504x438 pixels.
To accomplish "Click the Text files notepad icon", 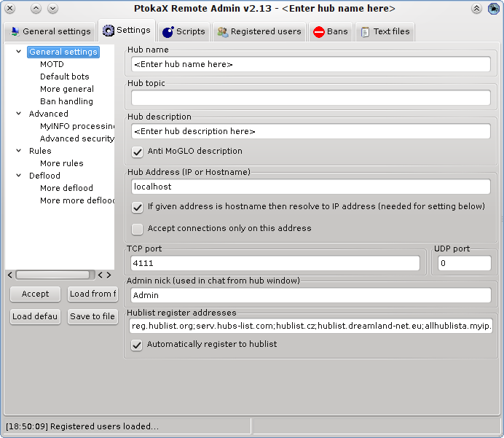I will [x=365, y=32].
